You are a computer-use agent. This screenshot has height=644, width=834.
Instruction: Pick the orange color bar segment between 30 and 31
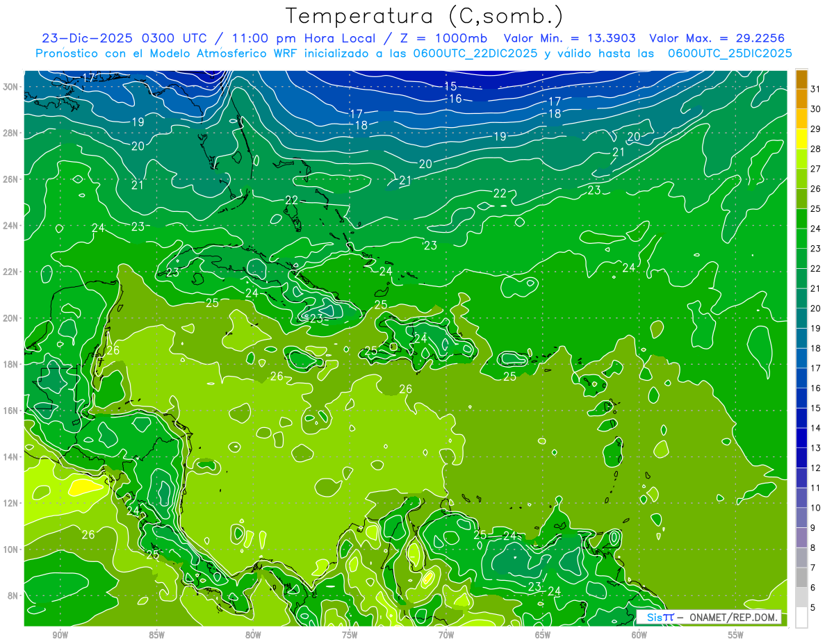pyautogui.click(x=801, y=99)
